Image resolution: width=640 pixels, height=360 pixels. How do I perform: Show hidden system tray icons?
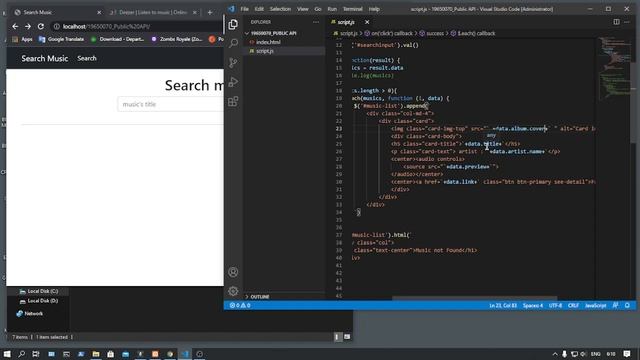pyautogui.click(x=555, y=354)
